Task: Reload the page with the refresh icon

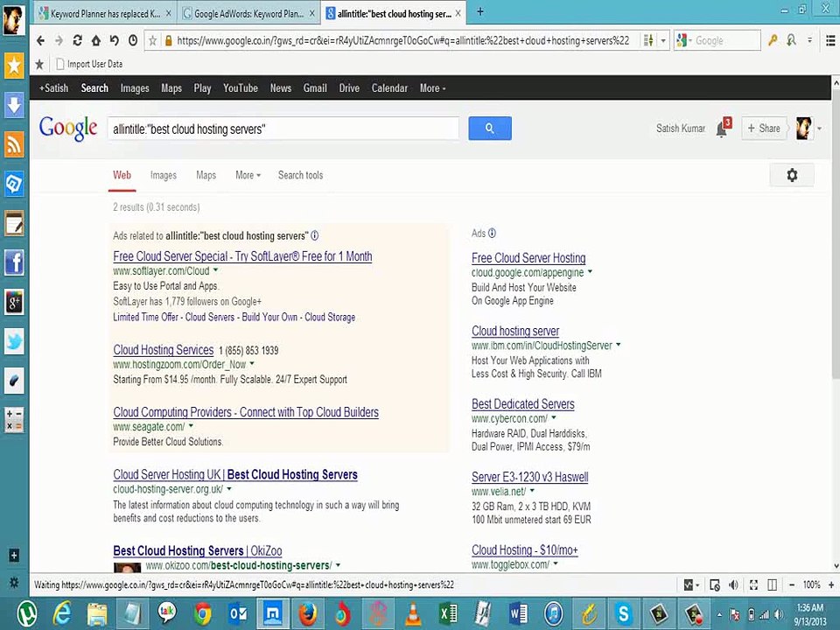Action: [77, 41]
